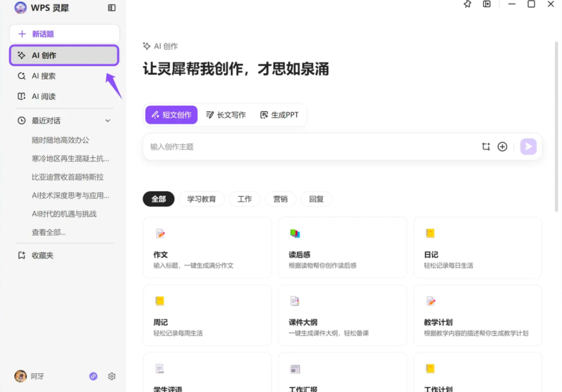Screen dimensions: 562x392
Task: Collapse the 最近对话 list chevron
Action: click(x=107, y=121)
